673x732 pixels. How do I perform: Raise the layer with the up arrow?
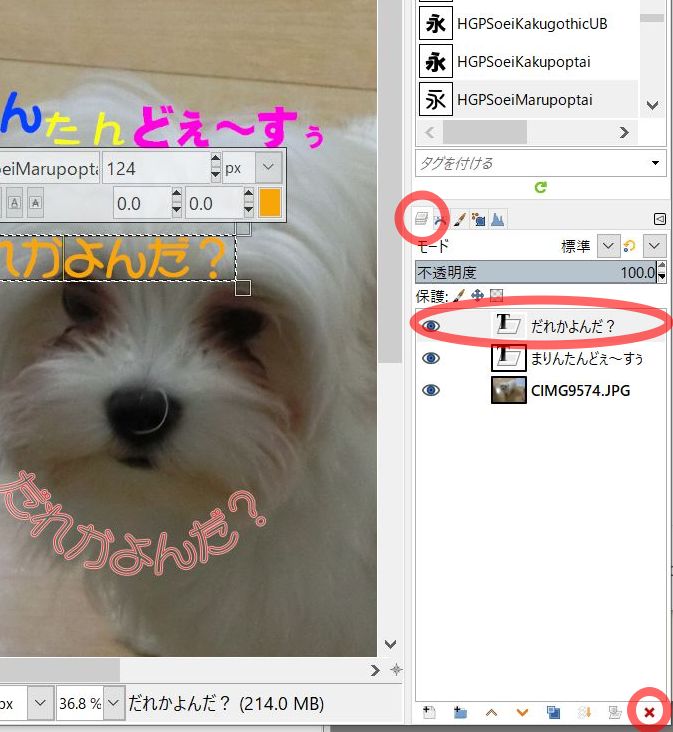point(491,712)
